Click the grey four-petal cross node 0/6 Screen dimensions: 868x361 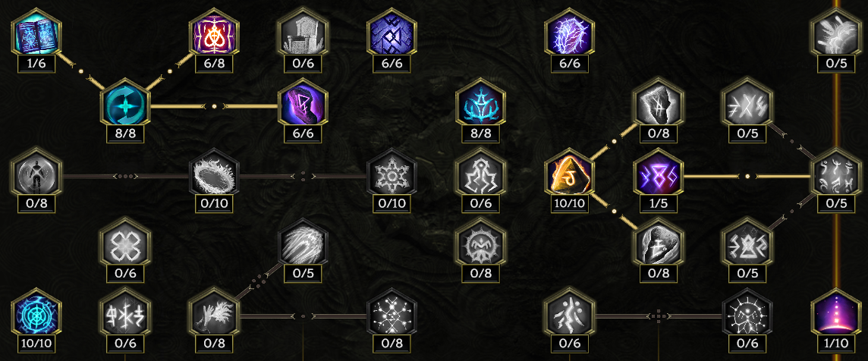125,243
